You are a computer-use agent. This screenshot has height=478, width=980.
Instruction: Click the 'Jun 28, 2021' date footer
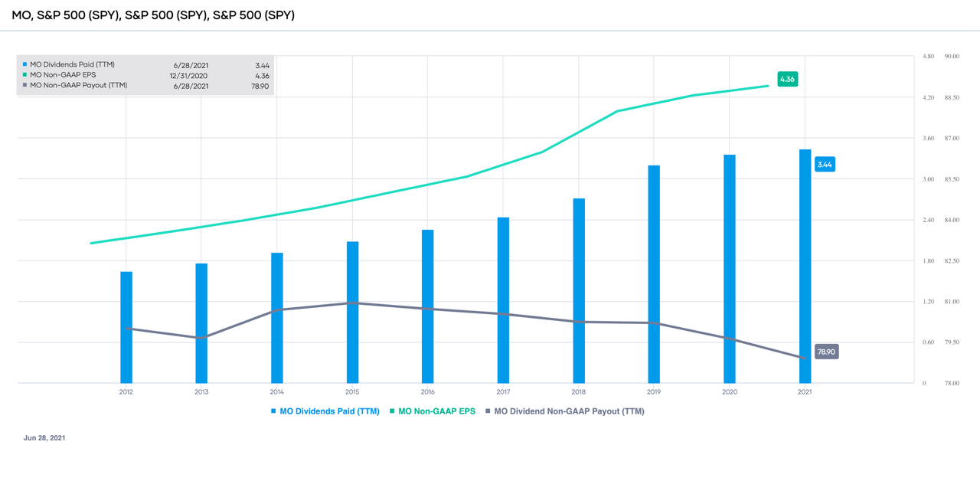46,437
